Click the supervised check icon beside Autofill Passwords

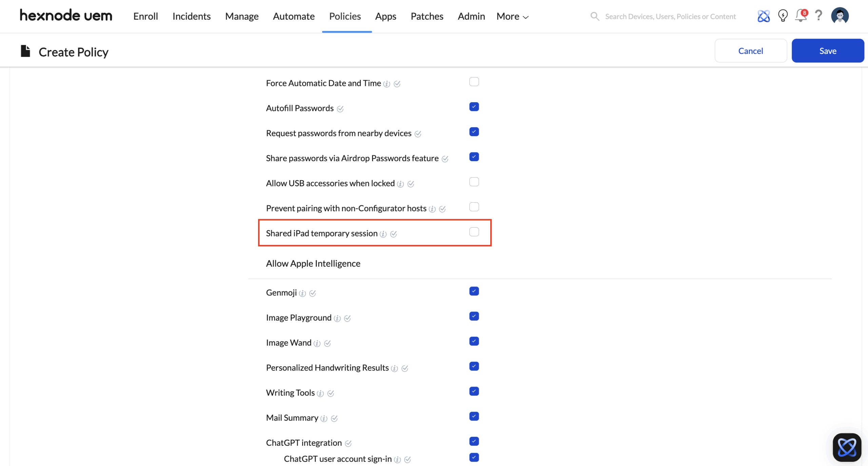pos(340,109)
